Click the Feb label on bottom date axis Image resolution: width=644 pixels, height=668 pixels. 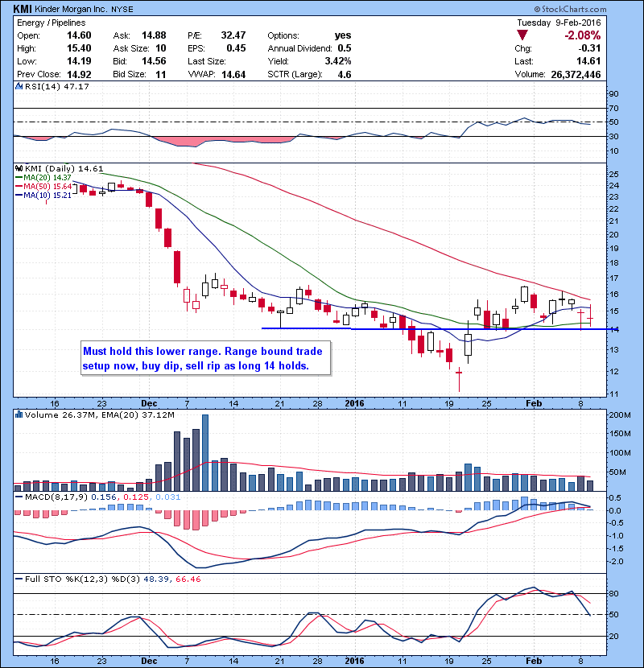[533, 661]
